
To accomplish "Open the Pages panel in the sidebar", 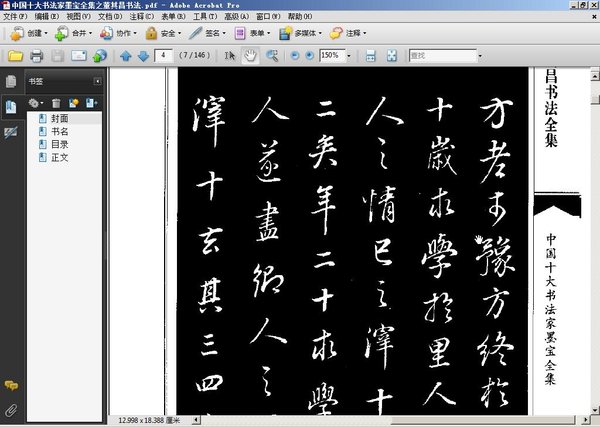I will point(11,81).
